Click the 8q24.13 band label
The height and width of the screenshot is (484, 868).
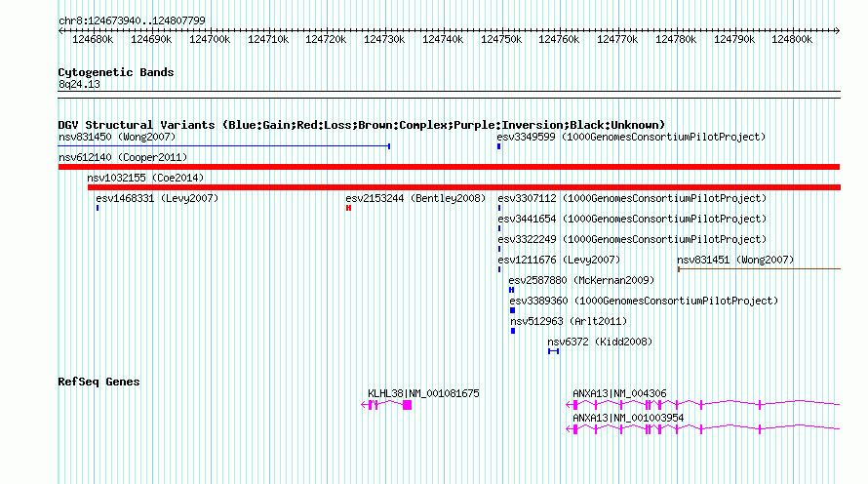(x=79, y=84)
